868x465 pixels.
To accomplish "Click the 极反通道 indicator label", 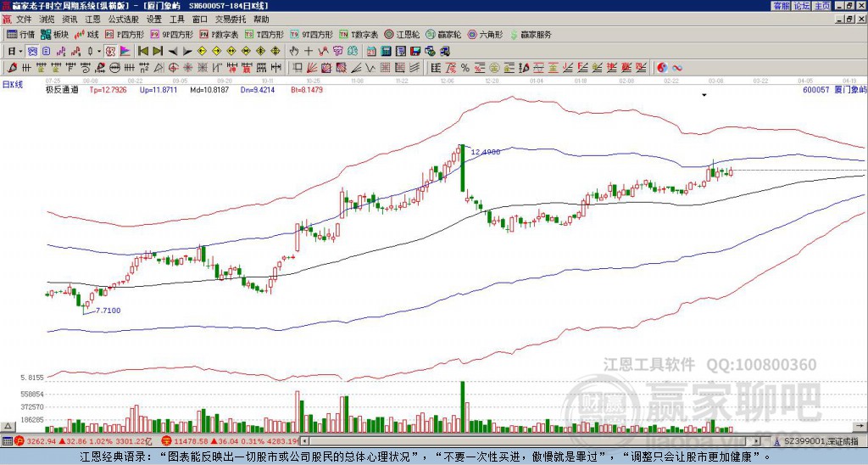I will coord(61,89).
